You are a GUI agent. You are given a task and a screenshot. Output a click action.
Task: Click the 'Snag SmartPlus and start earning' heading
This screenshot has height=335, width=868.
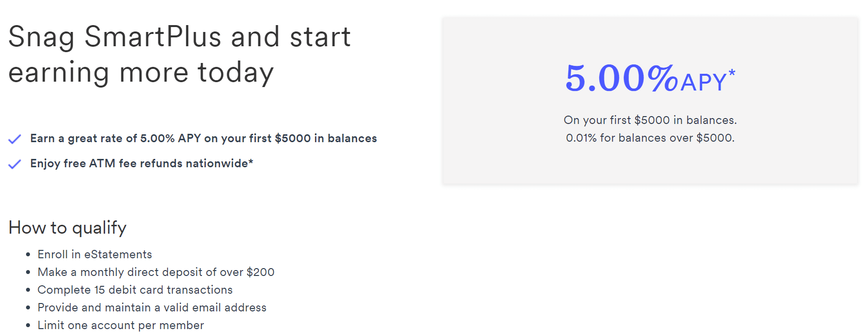180,55
